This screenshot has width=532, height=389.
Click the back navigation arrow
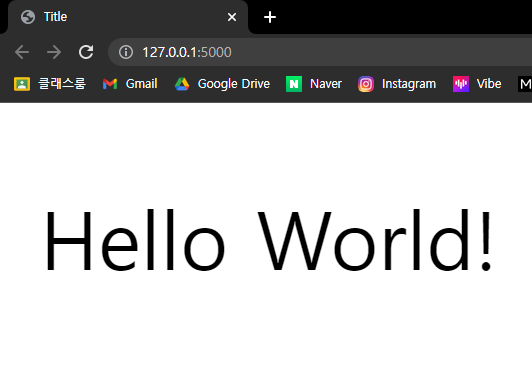[22, 52]
